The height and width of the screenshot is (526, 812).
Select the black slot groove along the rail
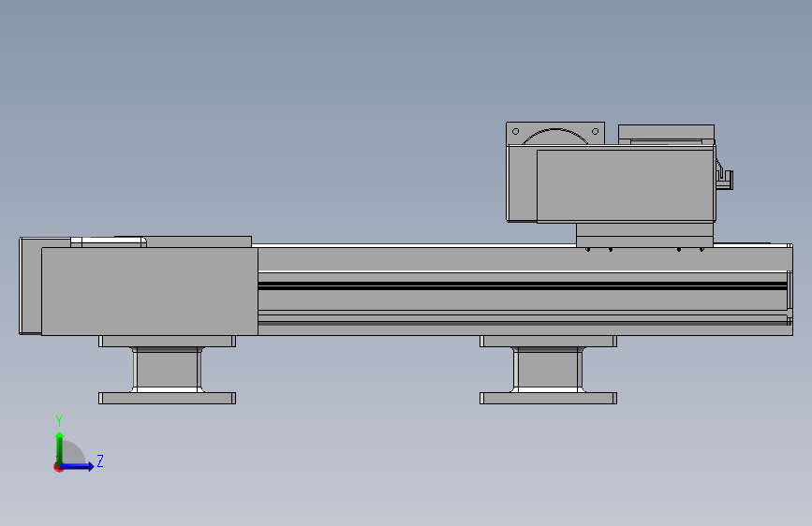click(522, 285)
